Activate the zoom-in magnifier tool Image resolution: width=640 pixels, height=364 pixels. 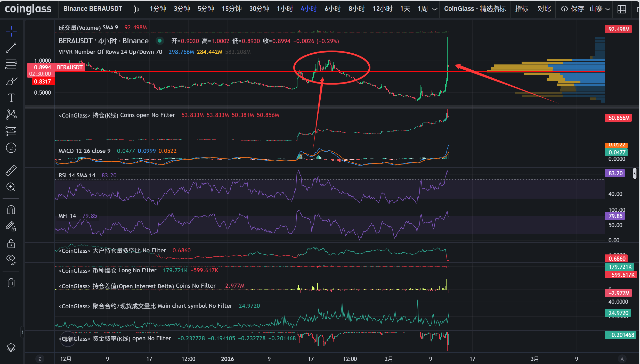tap(11, 187)
